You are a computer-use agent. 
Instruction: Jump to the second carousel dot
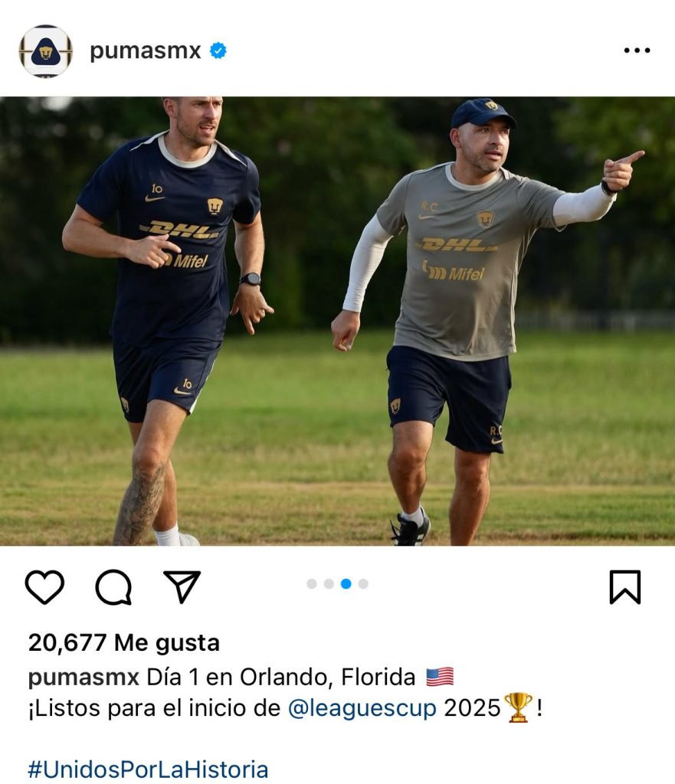[329, 584]
